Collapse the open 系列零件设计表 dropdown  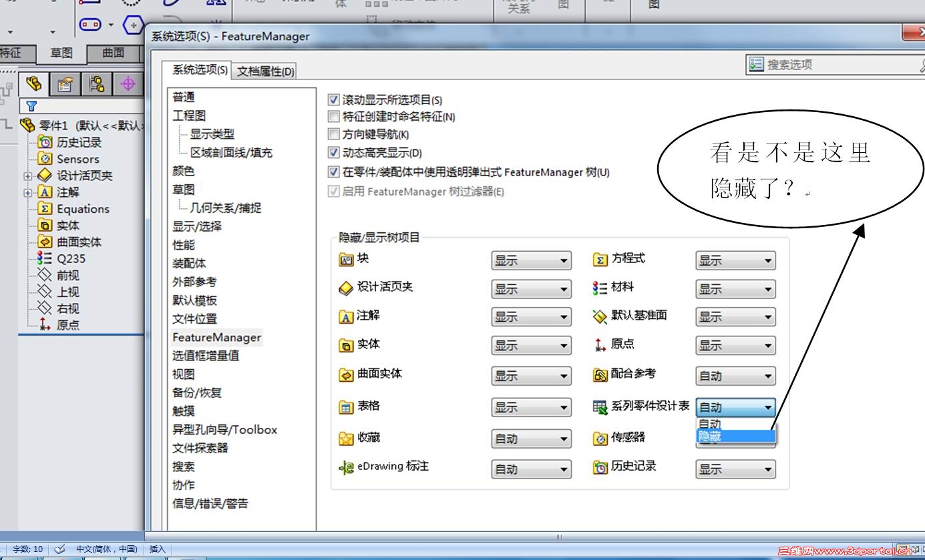coord(735,407)
